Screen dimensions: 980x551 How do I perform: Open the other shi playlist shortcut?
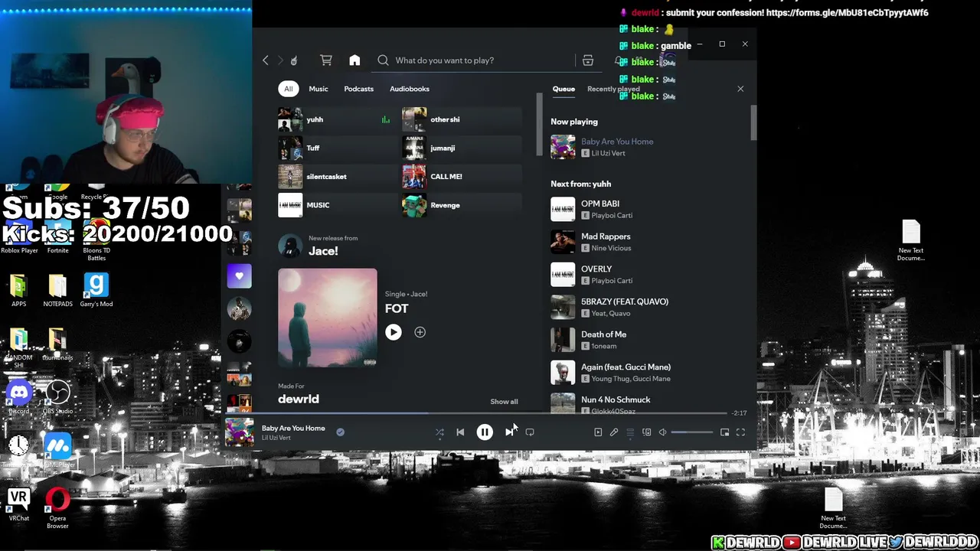coord(462,119)
